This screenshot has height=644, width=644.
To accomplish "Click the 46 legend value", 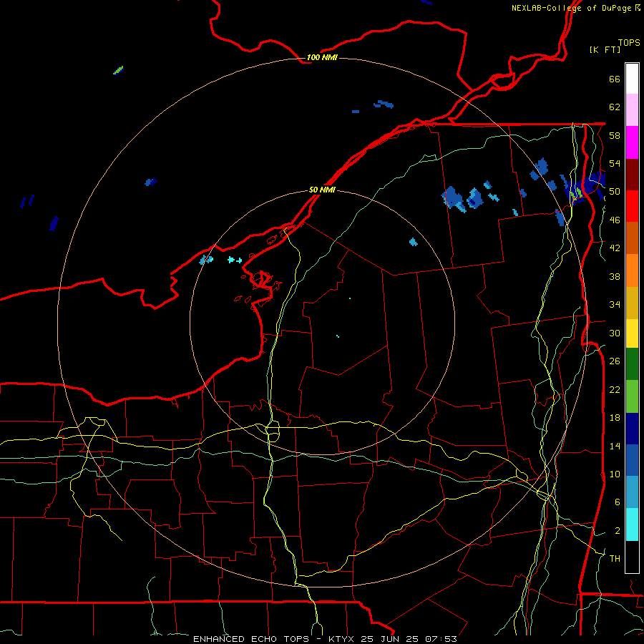I will 615,220.
